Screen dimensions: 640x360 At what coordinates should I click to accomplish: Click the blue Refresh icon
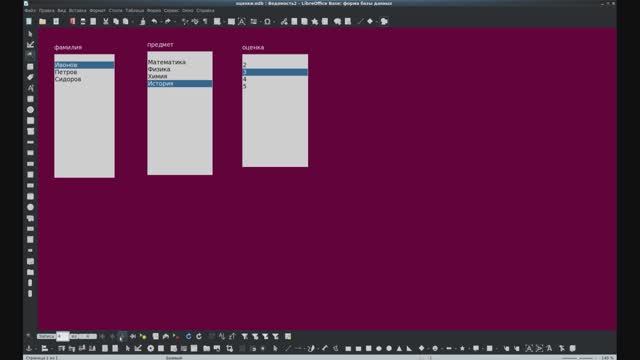coord(188,336)
